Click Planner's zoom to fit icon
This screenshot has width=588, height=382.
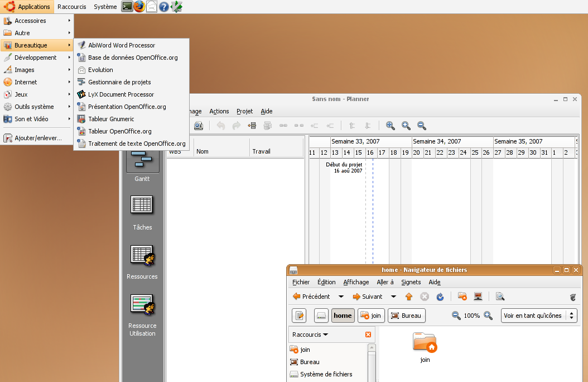coord(391,126)
